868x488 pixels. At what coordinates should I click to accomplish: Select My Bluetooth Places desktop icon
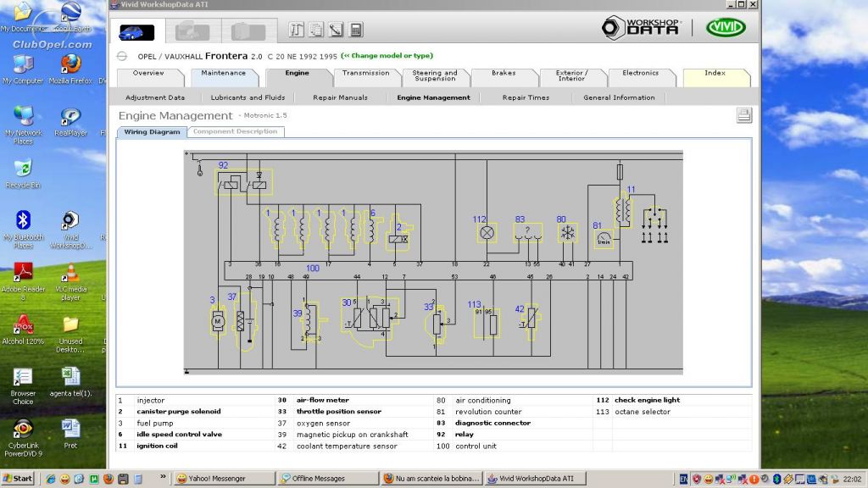point(23,230)
